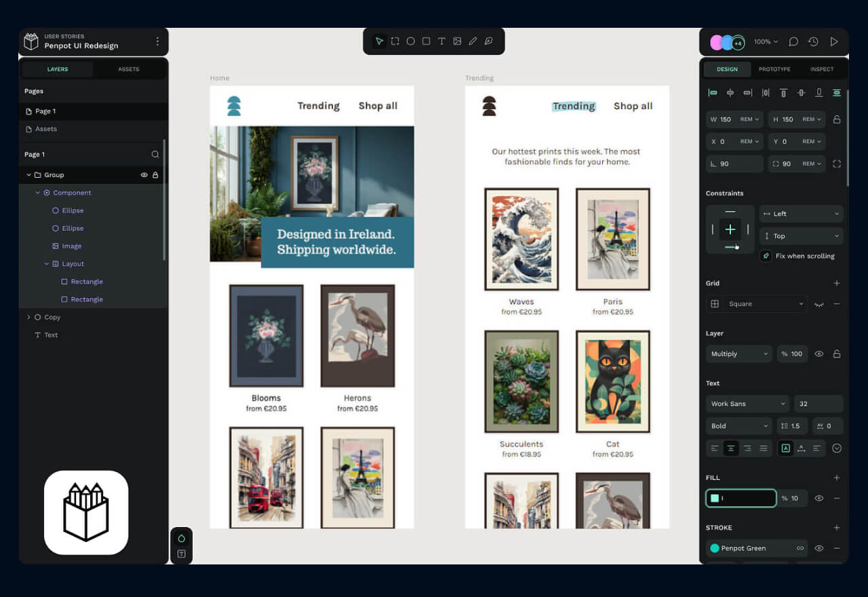Open version history in the top right
This screenshot has width=868, height=597.
coord(813,41)
